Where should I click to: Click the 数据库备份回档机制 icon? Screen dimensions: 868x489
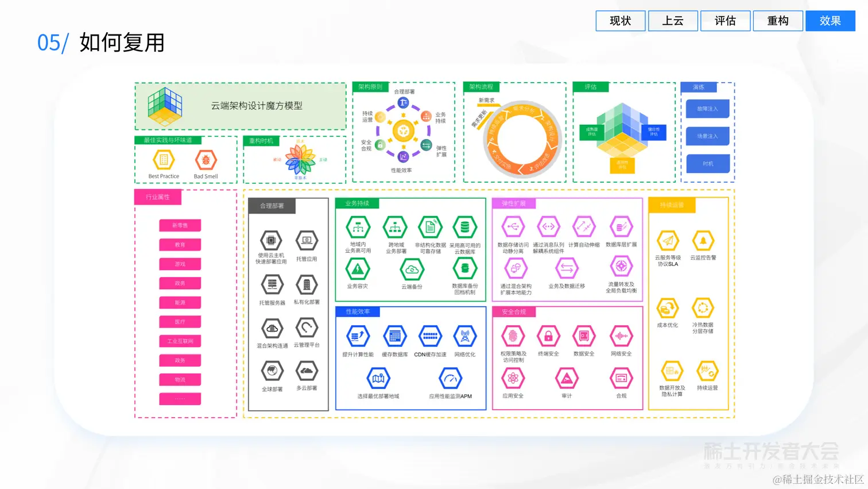pyautogui.click(x=465, y=268)
